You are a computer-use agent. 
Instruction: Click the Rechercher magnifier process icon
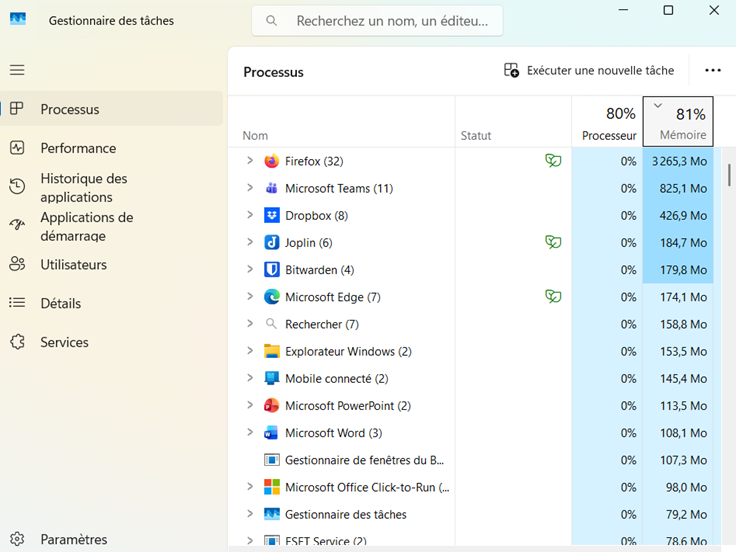(271, 324)
